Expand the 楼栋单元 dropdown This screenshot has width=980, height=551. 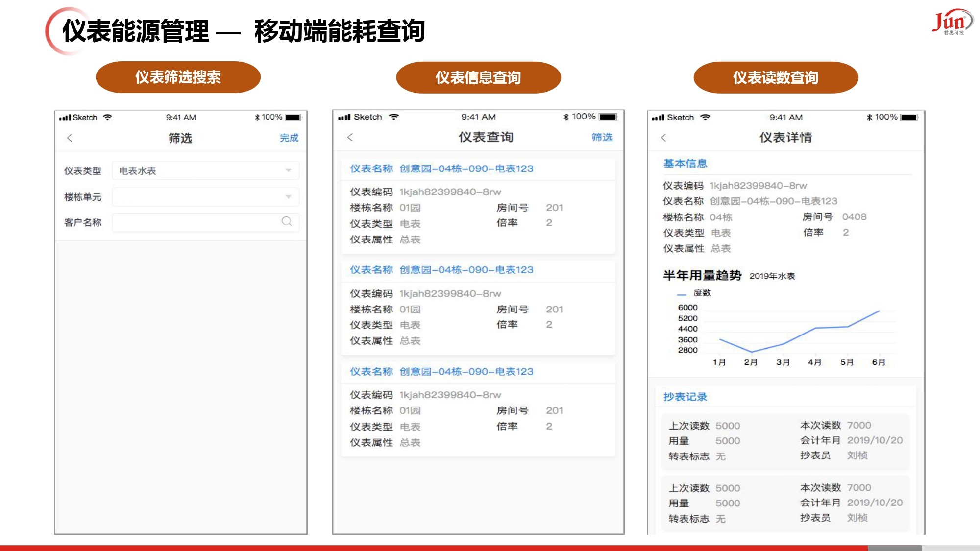pyautogui.click(x=206, y=197)
